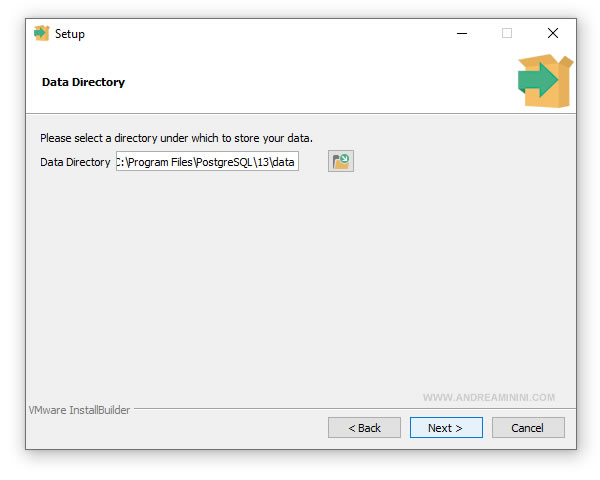
Task: Click the 'Data Directory' field label
Action: click(x=75, y=162)
